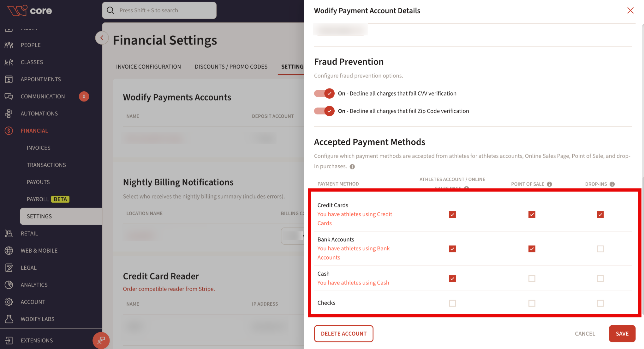This screenshot has width=644, height=349.
Task: Collapse the sidebar with the back chevron
Action: (102, 38)
